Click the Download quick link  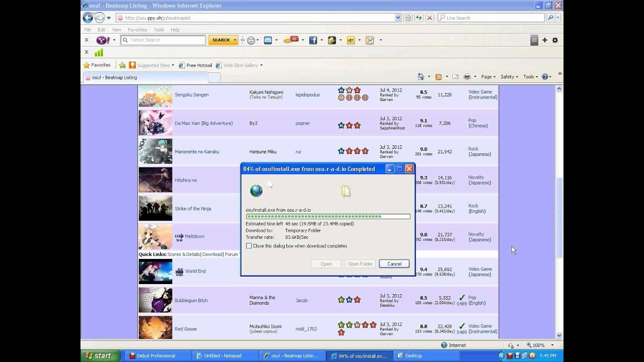[x=212, y=254]
